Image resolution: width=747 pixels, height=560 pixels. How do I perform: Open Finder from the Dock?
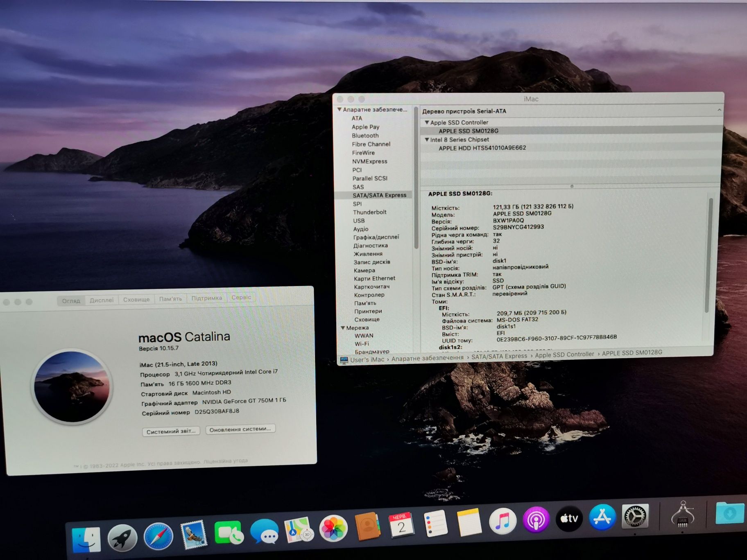(x=86, y=539)
